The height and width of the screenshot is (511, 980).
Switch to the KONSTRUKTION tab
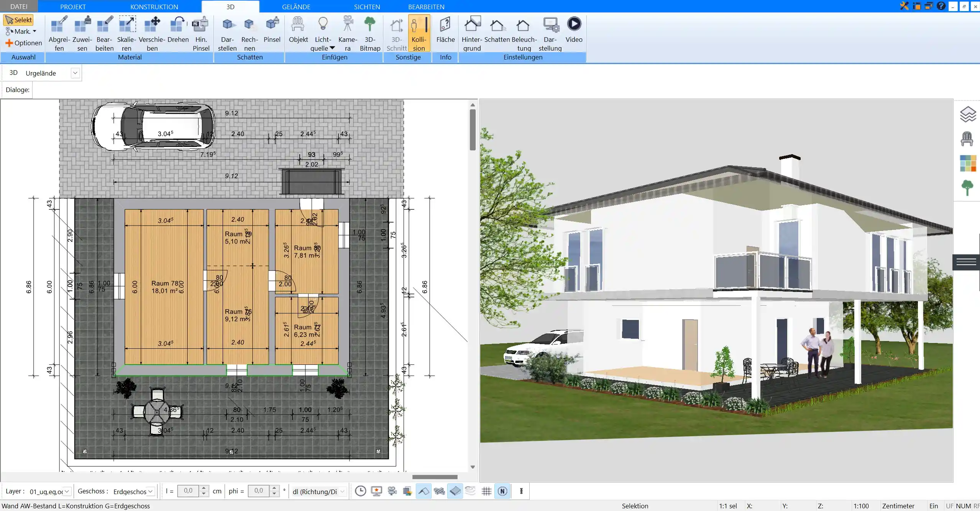point(154,7)
